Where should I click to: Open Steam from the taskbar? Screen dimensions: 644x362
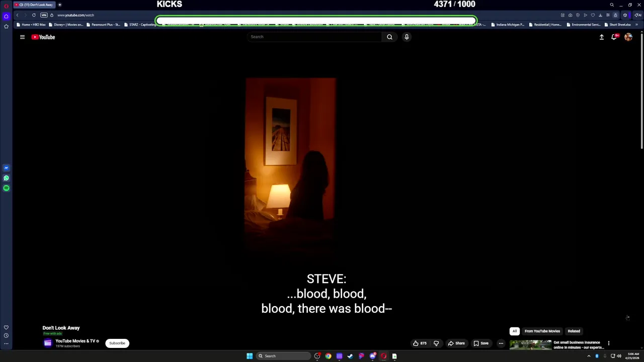coord(350,356)
